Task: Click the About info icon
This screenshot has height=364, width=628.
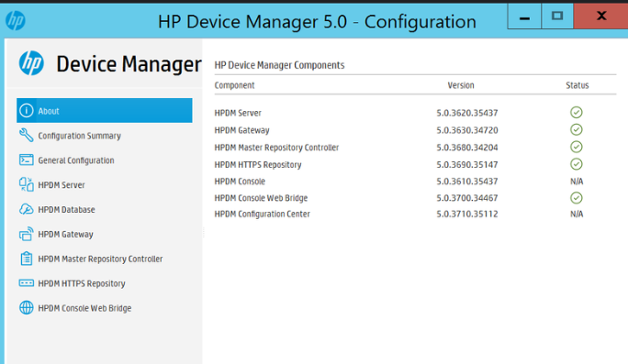Action: click(x=27, y=110)
